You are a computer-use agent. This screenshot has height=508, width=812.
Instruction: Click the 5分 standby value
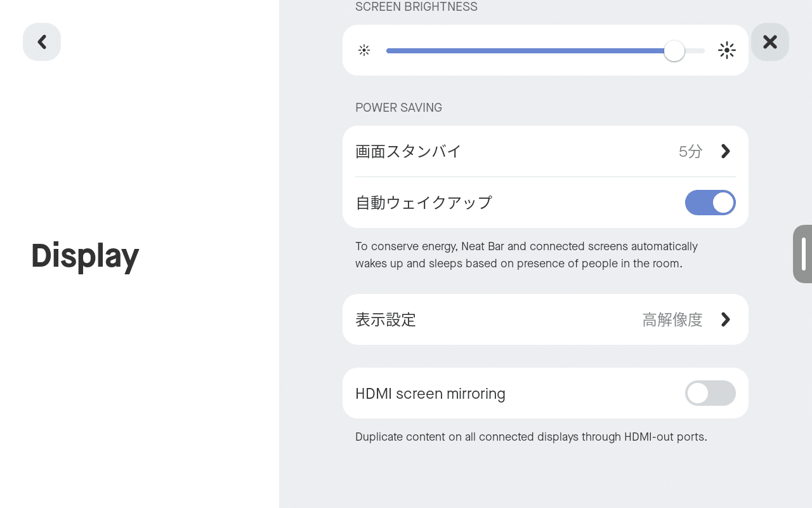690,151
